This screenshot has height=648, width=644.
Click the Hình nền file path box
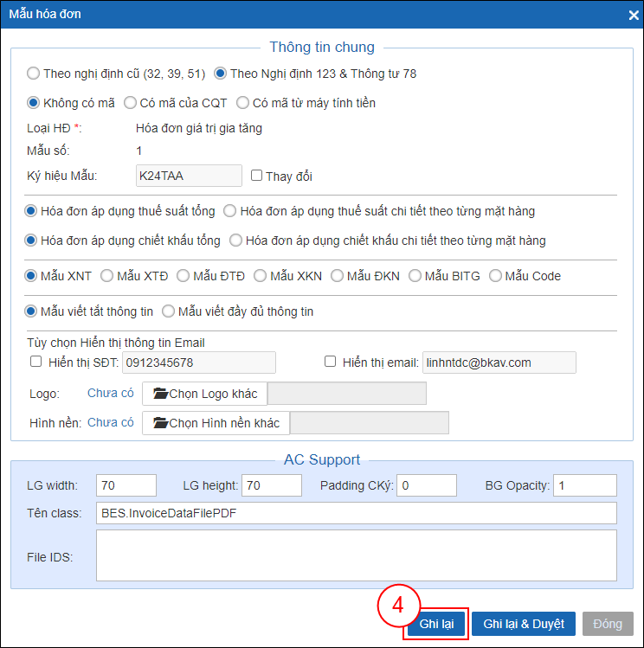(370, 423)
